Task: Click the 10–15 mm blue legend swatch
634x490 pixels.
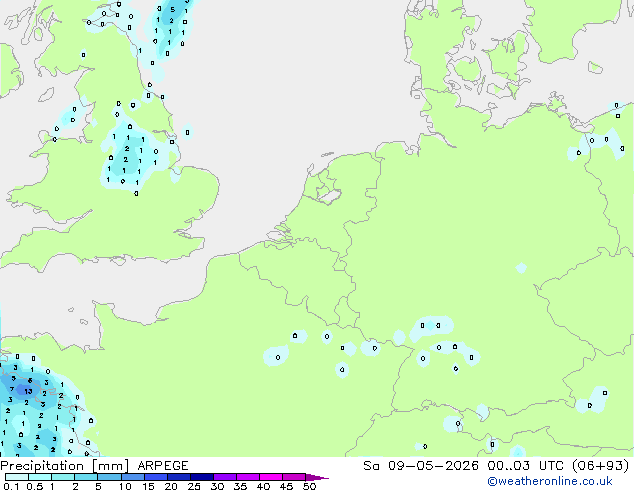Action: (x=132, y=477)
